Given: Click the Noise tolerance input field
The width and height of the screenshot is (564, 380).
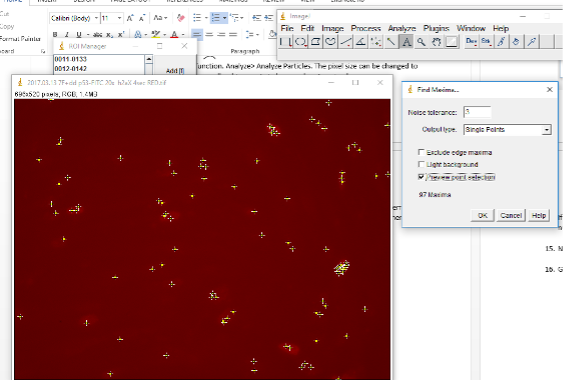Looking at the screenshot, I should click(477, 112).
